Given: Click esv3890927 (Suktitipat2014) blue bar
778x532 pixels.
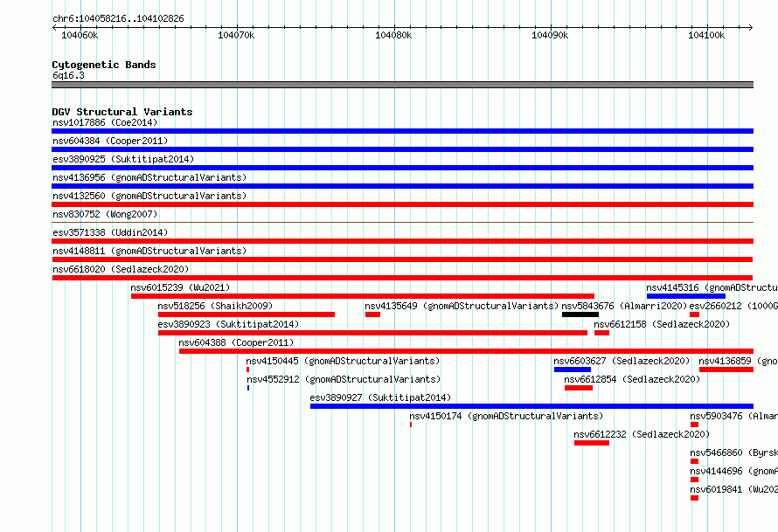Looking at the screenshot, I should click(x=531, y=406).
